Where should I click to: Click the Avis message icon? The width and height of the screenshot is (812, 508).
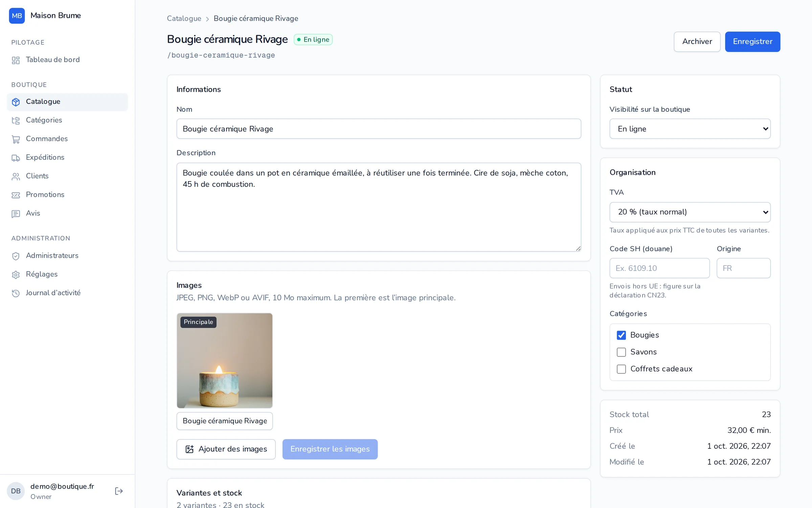tap(16, 214)
